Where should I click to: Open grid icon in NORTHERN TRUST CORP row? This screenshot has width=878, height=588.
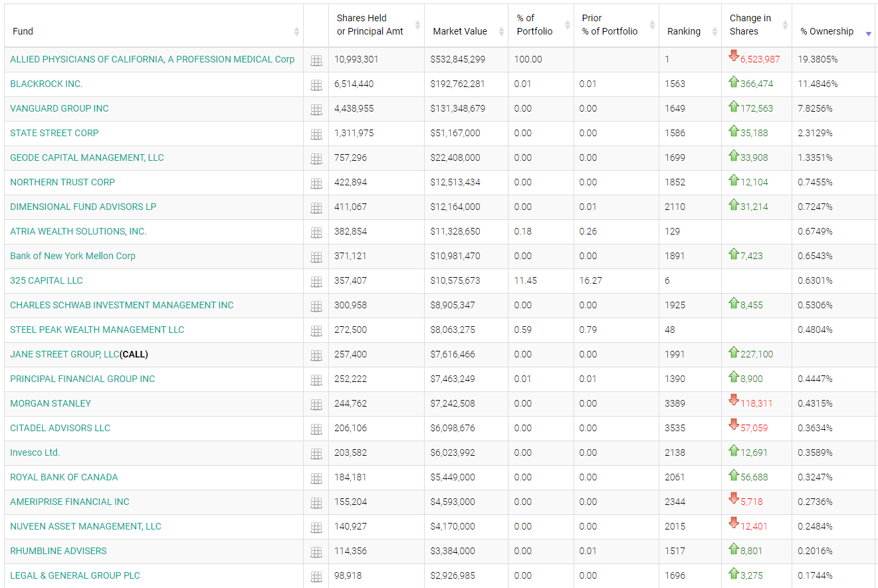(316, 183)
